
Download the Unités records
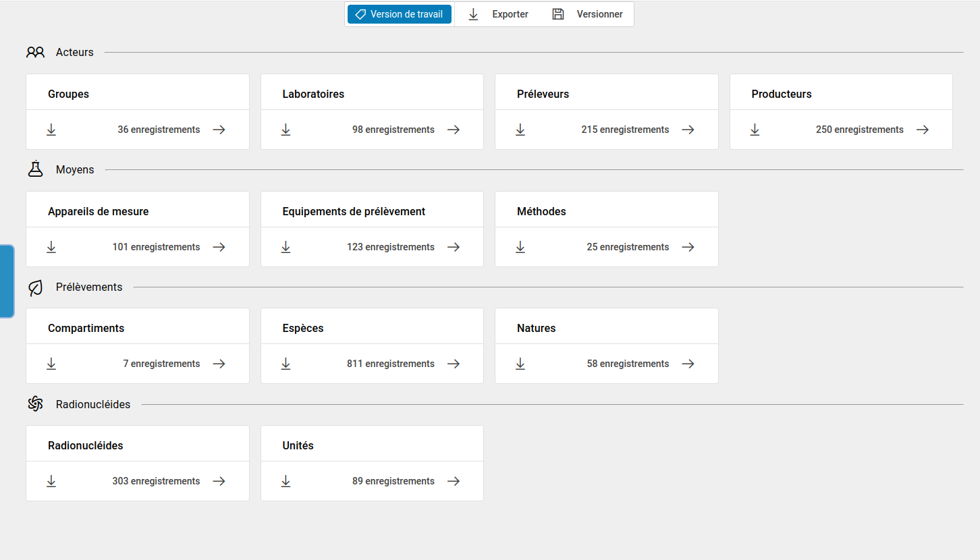285,481
